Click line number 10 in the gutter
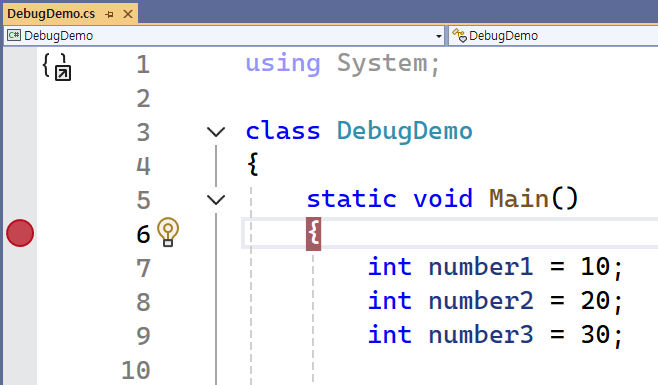 pos(136,370)
